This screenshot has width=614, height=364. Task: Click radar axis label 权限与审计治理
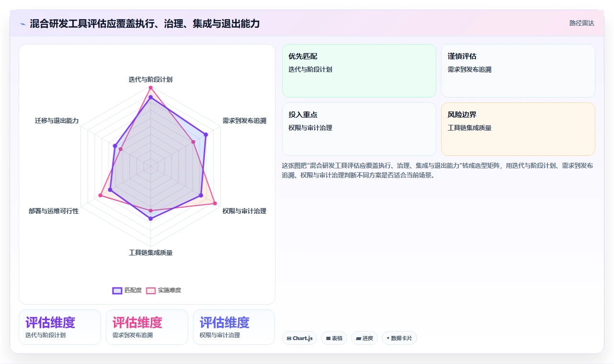coord(244,211)
